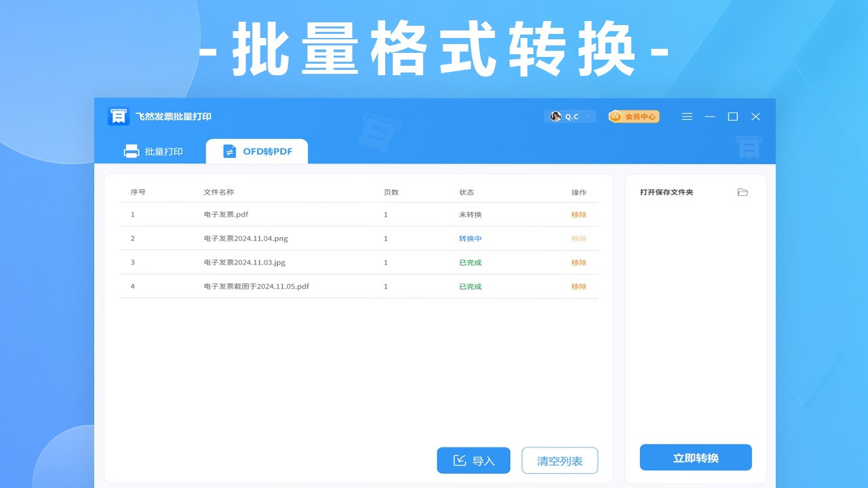Maximize the application window
Viewport: 868px width, 488px height.
pos(732,117)
